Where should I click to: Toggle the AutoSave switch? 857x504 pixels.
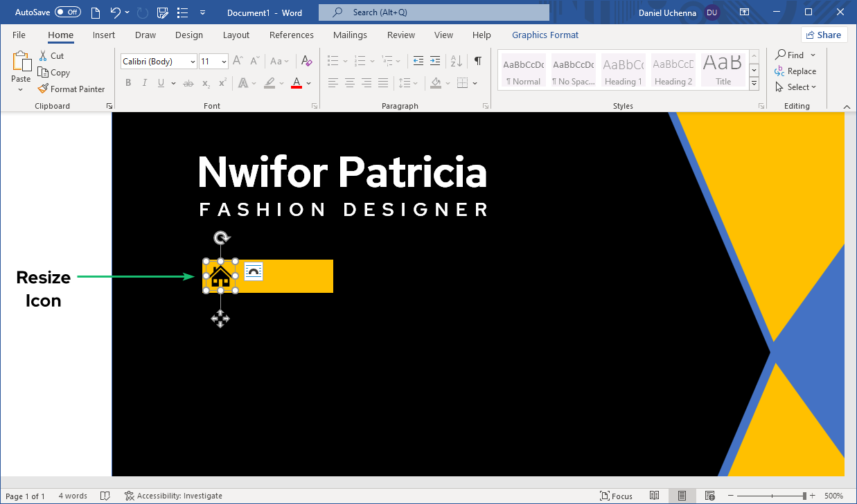point(67,12)
